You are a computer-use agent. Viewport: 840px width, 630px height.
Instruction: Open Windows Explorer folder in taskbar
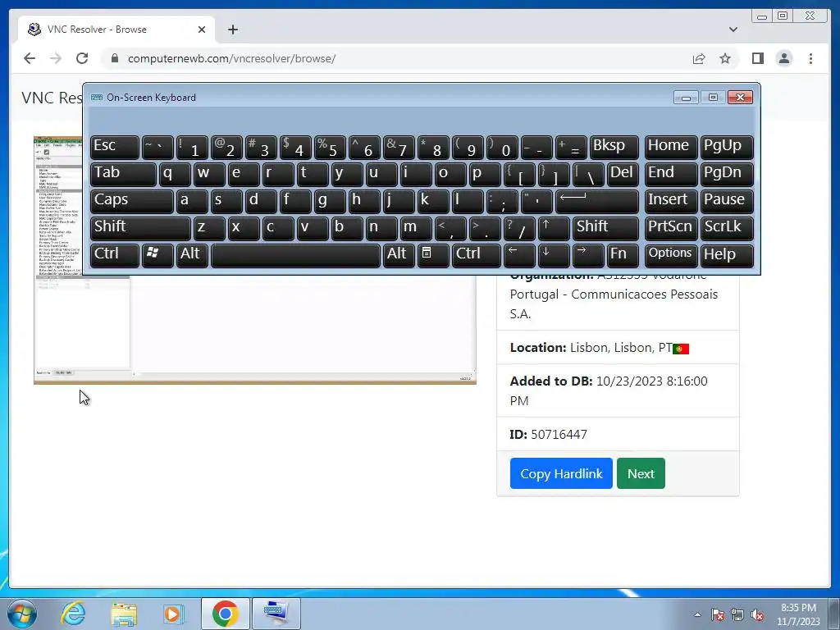coord(124,614)
